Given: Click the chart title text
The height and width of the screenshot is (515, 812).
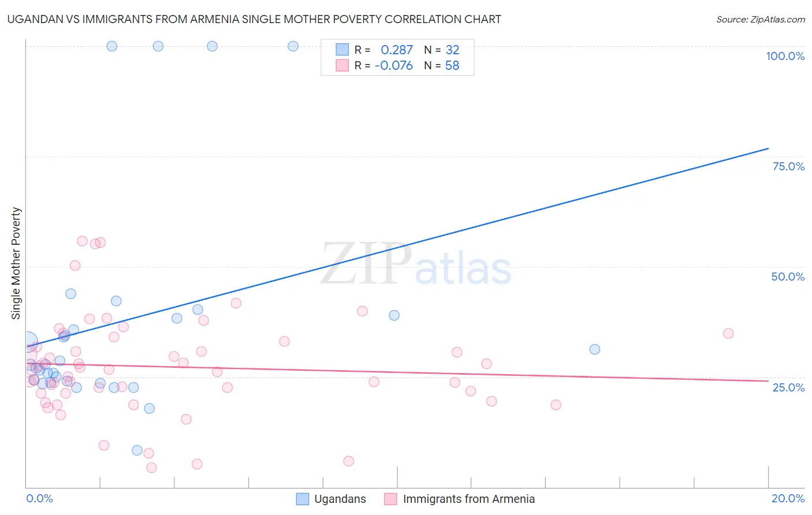Looking at the screenshot, I should [254, 19].
